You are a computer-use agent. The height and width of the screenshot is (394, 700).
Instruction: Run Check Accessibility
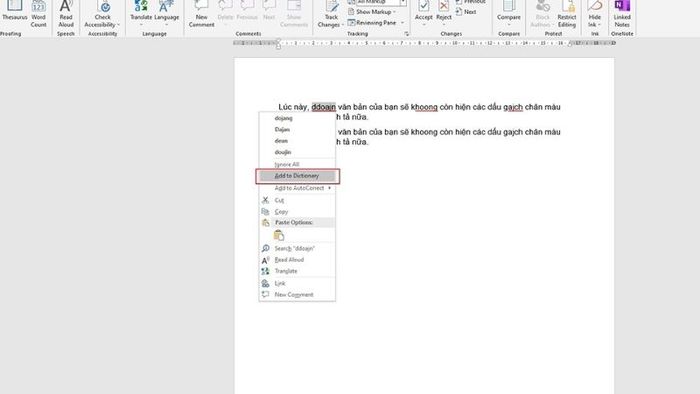pyautogui.click(x=102, y=14)
